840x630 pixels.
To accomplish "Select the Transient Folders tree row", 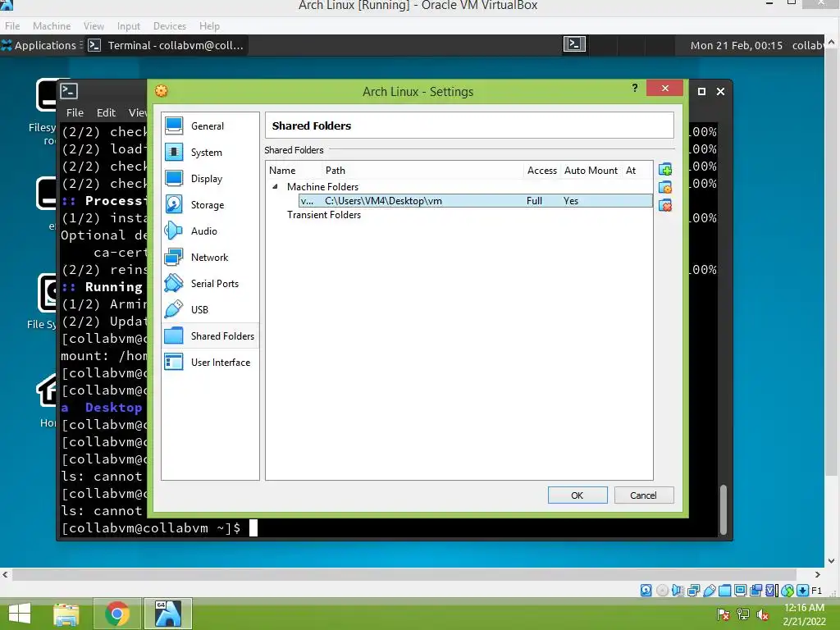I will click(x=323, y=215).
